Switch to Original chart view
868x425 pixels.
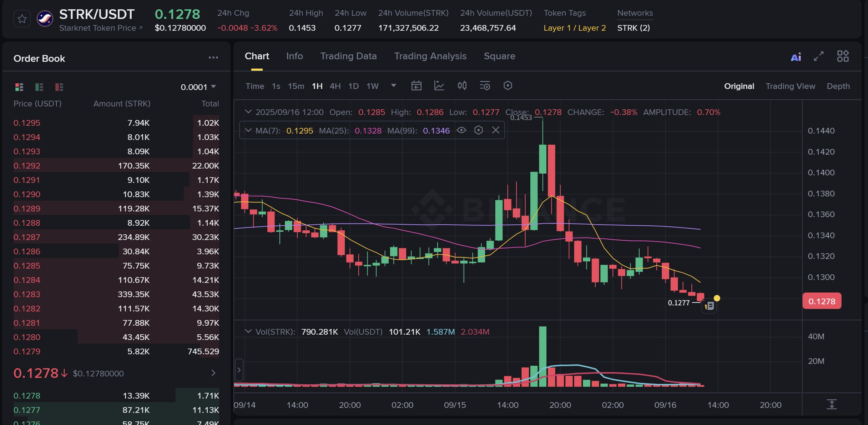[739, 86]
